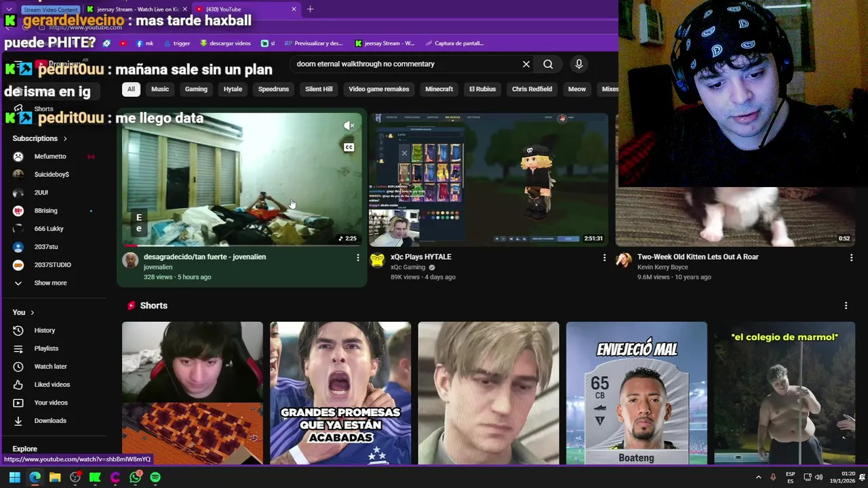Select Video game remakes filter chip
The height and width of the screenshot is (488, 868).
[x=378, y=89]
